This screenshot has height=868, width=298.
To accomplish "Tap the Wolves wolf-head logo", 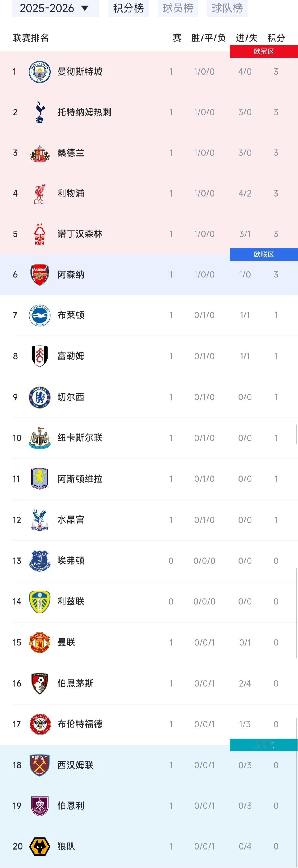I will click(x=40, y=846).
